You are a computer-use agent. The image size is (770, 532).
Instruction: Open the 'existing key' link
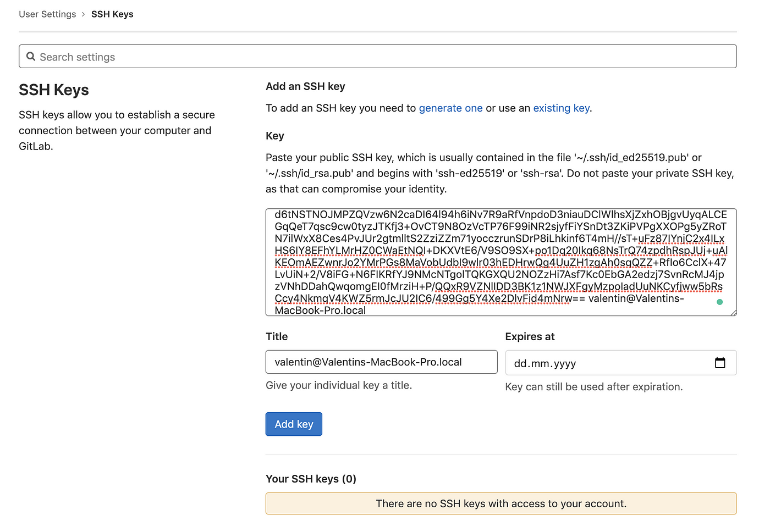point(562,108)
